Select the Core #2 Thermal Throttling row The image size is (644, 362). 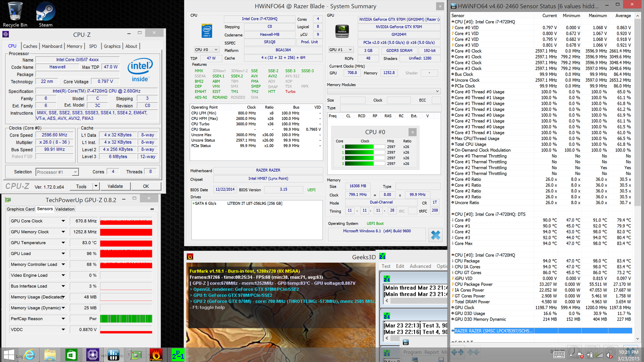click(x=541, y=168)
